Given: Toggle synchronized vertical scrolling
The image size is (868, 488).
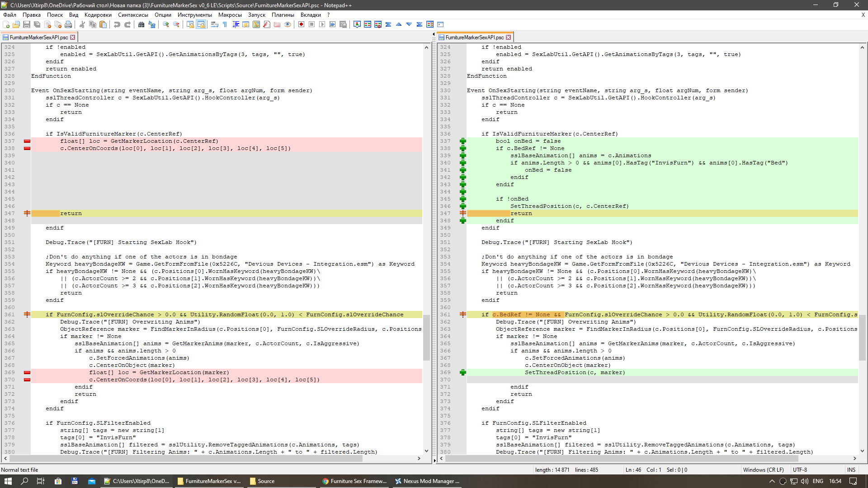Looking at the screenshot, I should pos(190,24).
